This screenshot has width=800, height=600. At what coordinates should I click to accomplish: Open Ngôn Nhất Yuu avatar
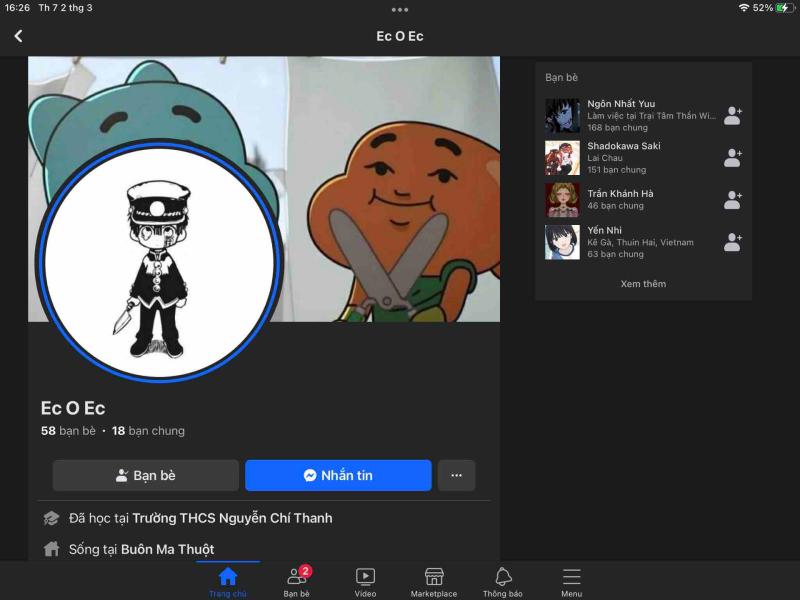(x=562, y=116)
